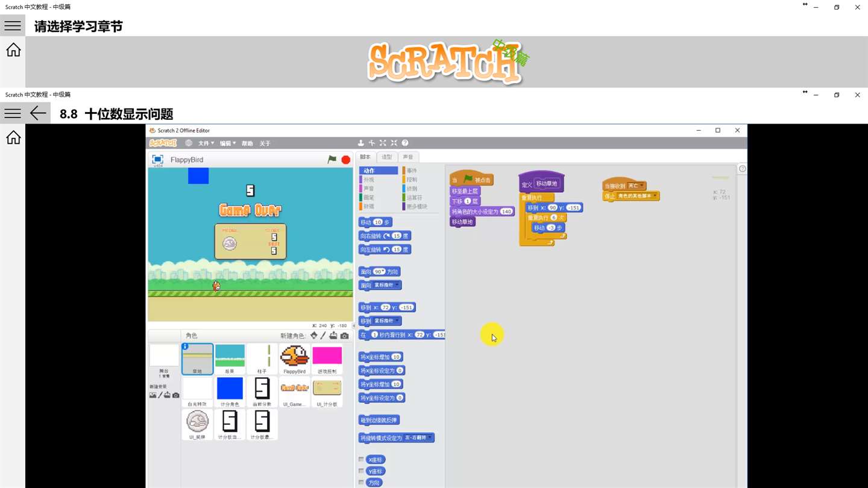
Task: Open the 死亡 message dropdown in script
Action: (x=636, y=186)
